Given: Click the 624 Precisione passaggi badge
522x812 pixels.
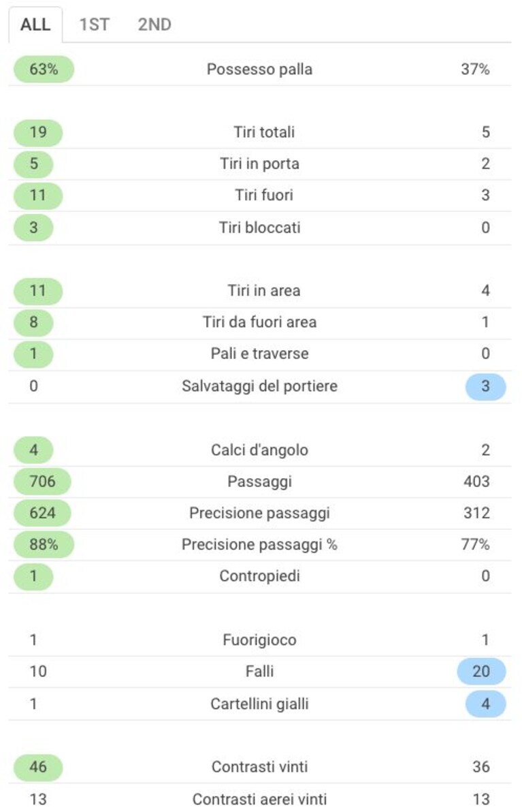Looking at the screenshot, I should click(x=42, y=513).
